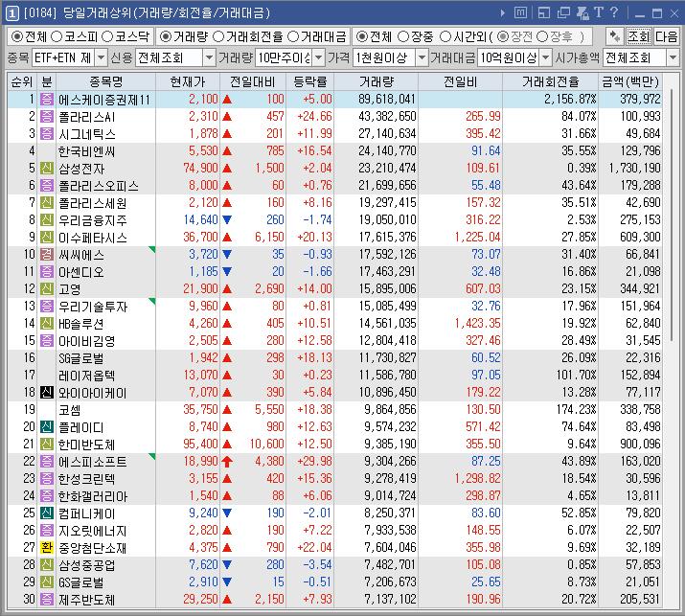Click the limit-up arrow on the 에스피소프트 row
Image resolution: width=685 pixels, height=616 pixels.
[x=227, y=462]
